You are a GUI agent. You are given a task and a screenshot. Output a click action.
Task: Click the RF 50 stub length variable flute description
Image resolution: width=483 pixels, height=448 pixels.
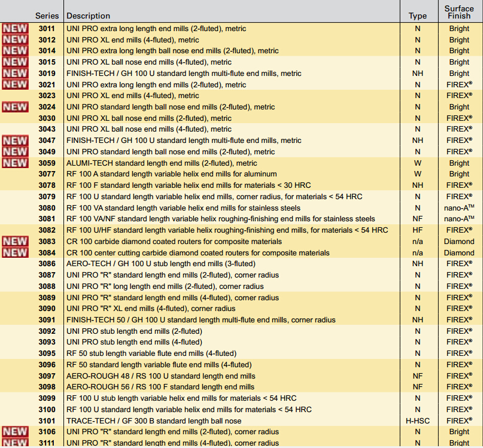151,353
